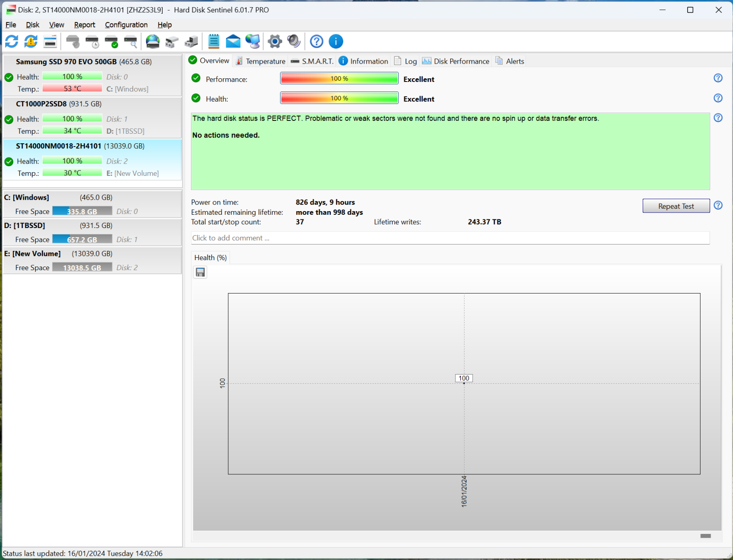This screenshot has width=733, height=560.
Task: Open the Disk menu
Action: click(x=32, y=25)
